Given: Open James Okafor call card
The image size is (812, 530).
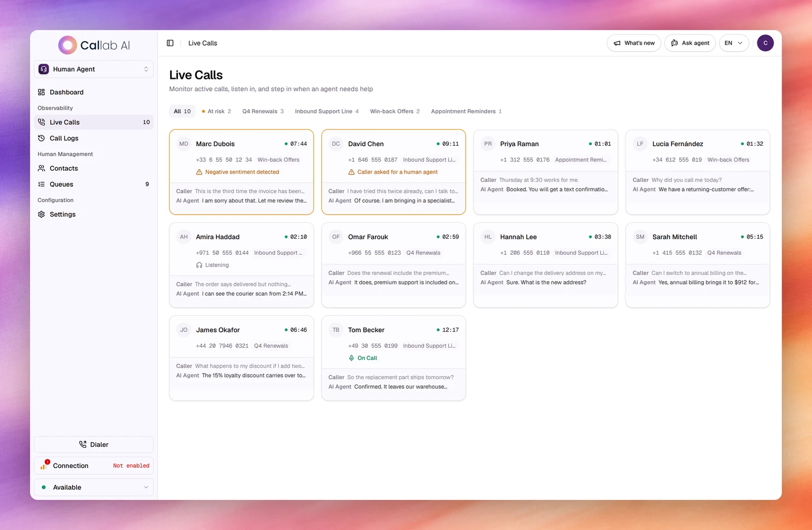Looking at the screenshot, I should pos(242,358).
